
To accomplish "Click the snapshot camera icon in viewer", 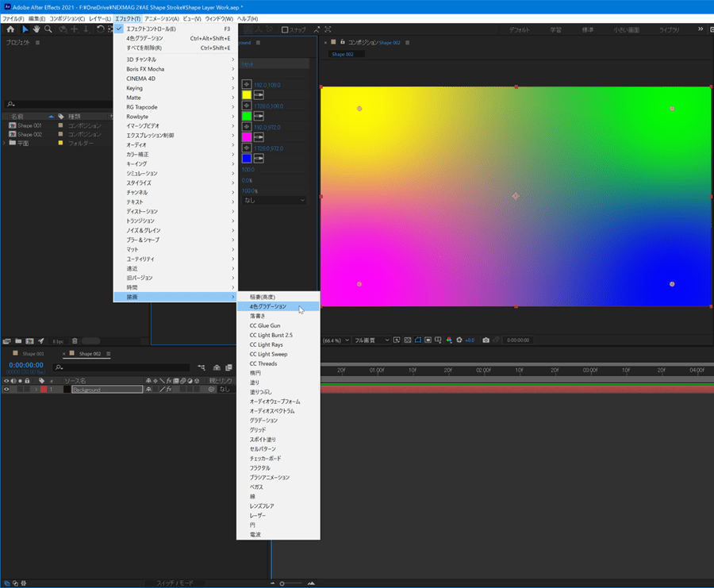I will pyautogui.click(x=486, y=340).
